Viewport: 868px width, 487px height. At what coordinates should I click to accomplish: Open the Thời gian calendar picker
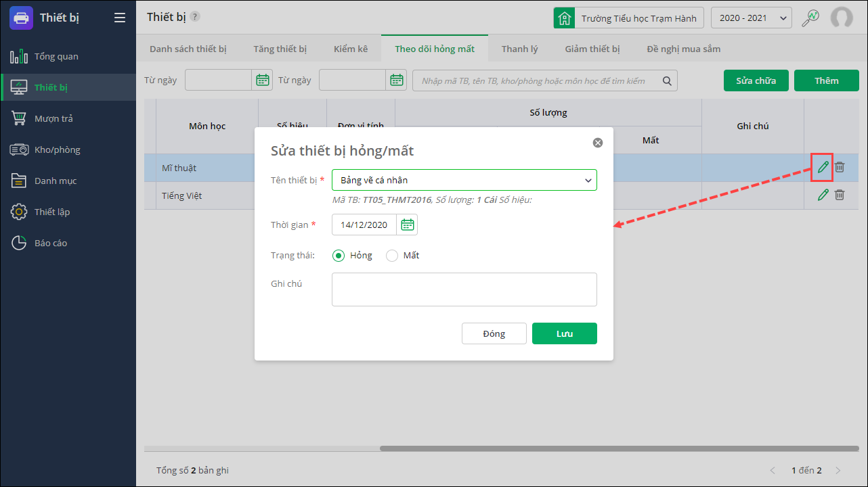tap(407, 225)
